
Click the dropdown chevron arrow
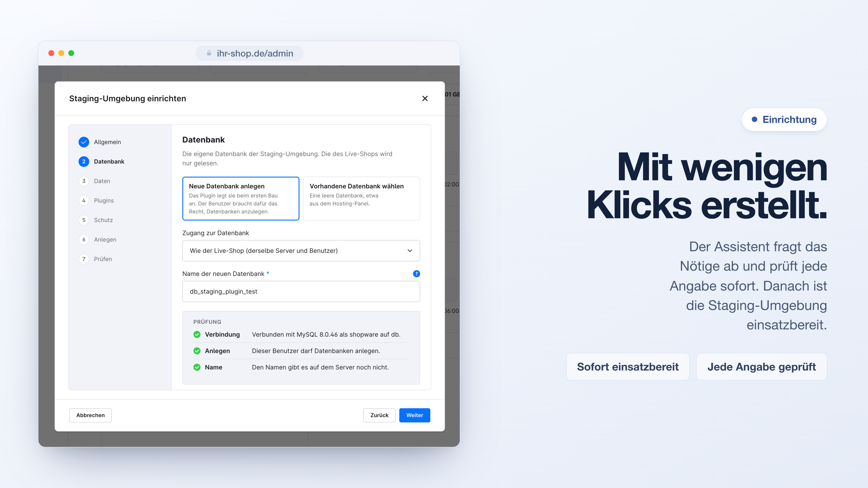point(410,251)
